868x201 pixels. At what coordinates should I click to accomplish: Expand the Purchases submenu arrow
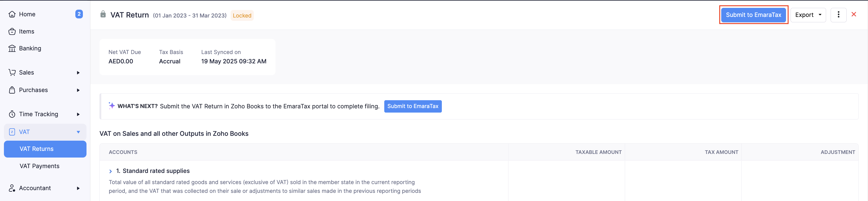pos(78,90)
